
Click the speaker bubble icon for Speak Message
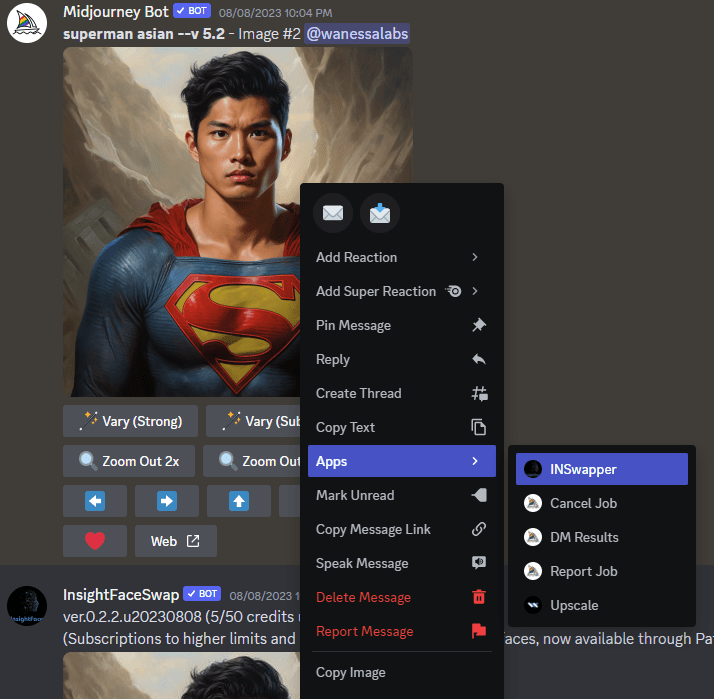(479, 563)
